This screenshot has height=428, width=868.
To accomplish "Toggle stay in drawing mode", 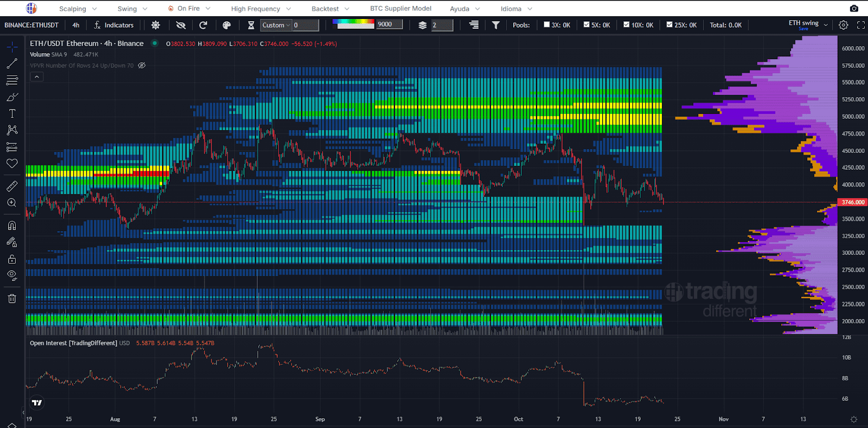I will click(12, 242).
